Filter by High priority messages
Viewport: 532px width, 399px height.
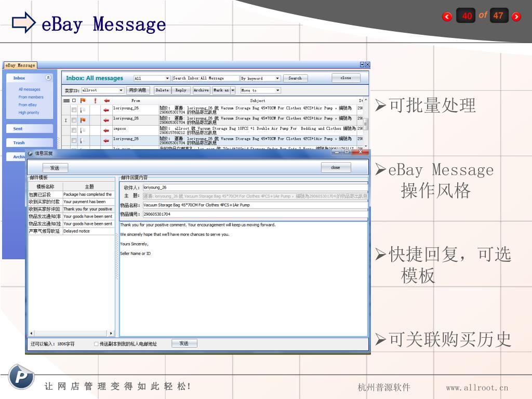29,113
